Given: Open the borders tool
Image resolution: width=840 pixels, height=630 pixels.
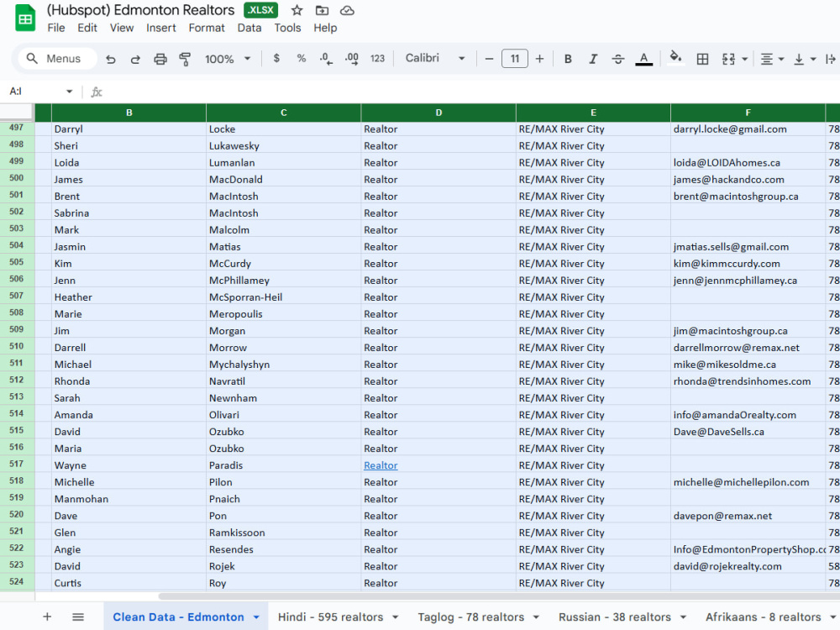Looking at the screenshot, I should (702, 59).
